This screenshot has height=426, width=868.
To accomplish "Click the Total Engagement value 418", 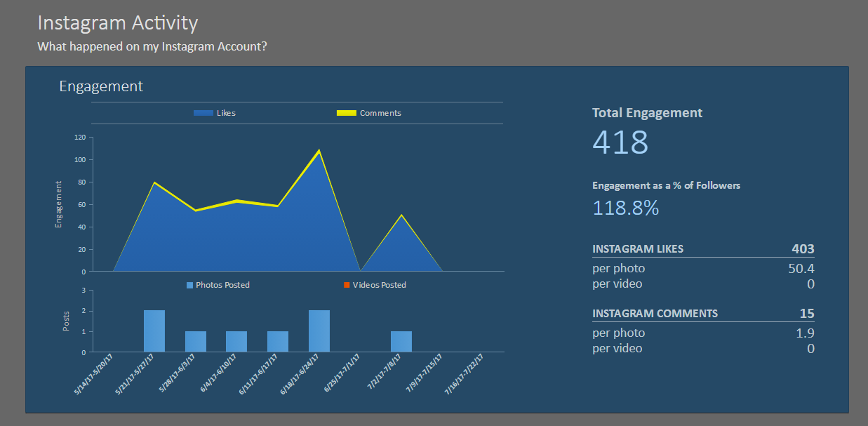I will [620, 142].
